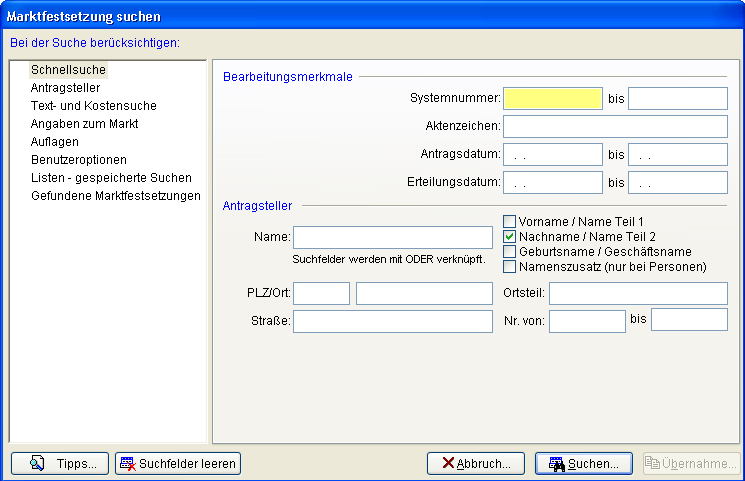The image size is (745, 481).
Task: Go to Angaben zum Markt
Action: coord(84,124)
